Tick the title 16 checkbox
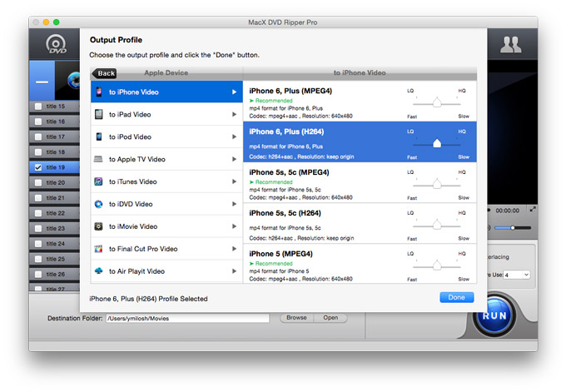This screenshot has width=566, height=392. tap(38, 122)
